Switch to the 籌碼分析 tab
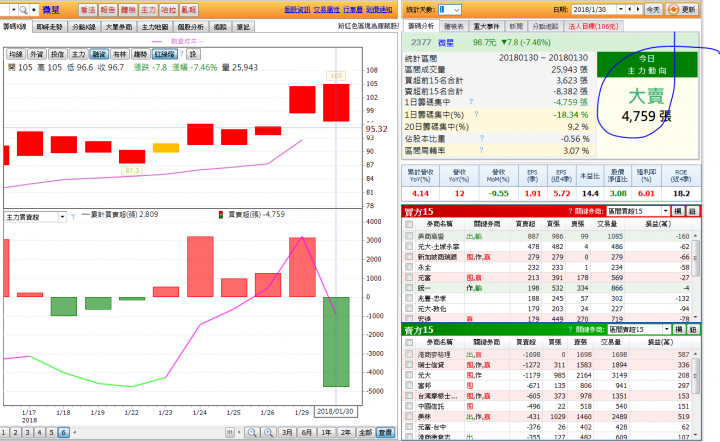720x442 pixels. click(421, 26)
